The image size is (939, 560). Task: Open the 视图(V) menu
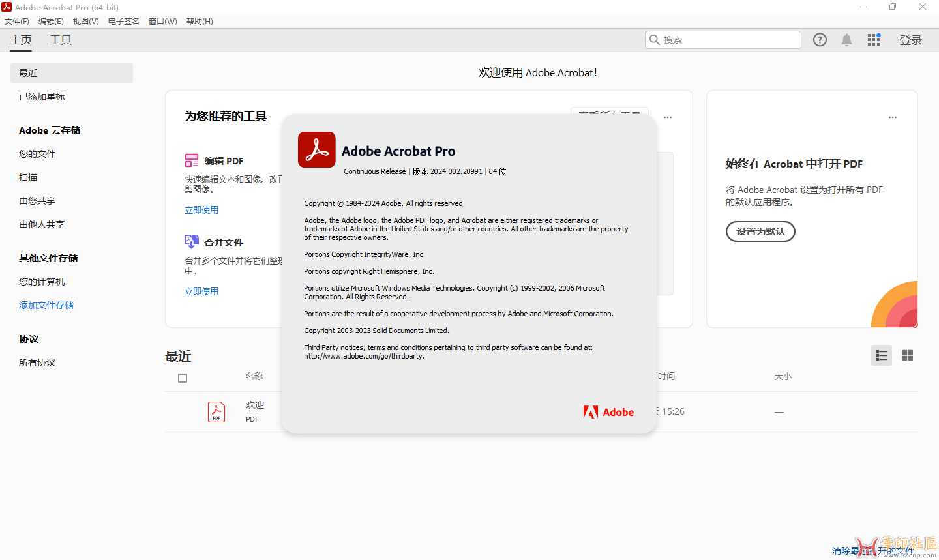[86, 22]
